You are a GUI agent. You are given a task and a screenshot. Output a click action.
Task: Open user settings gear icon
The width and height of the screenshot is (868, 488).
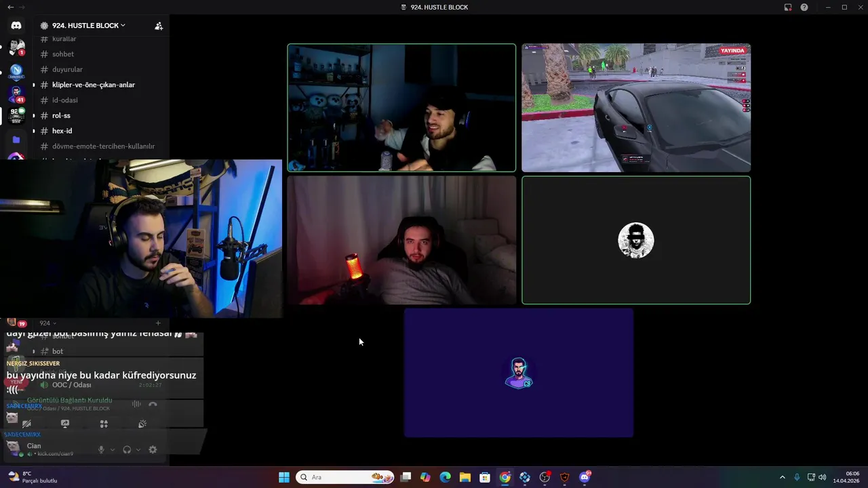153,449
